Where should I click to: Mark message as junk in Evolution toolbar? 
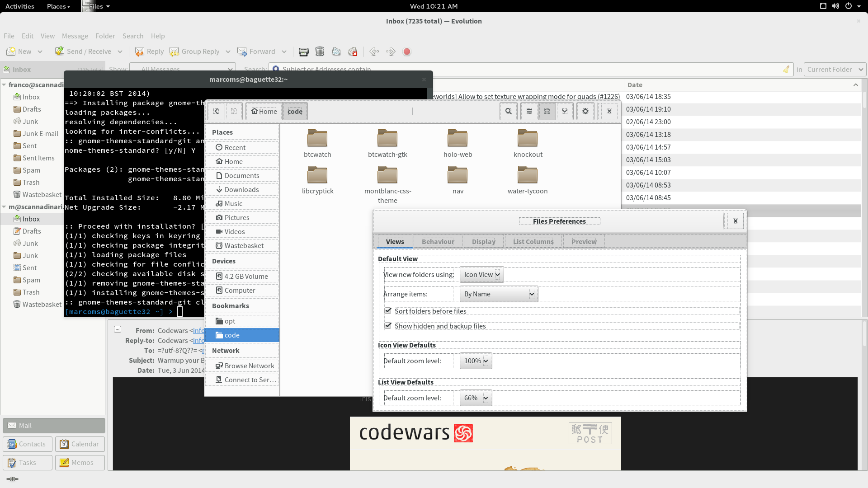(336, 52)
